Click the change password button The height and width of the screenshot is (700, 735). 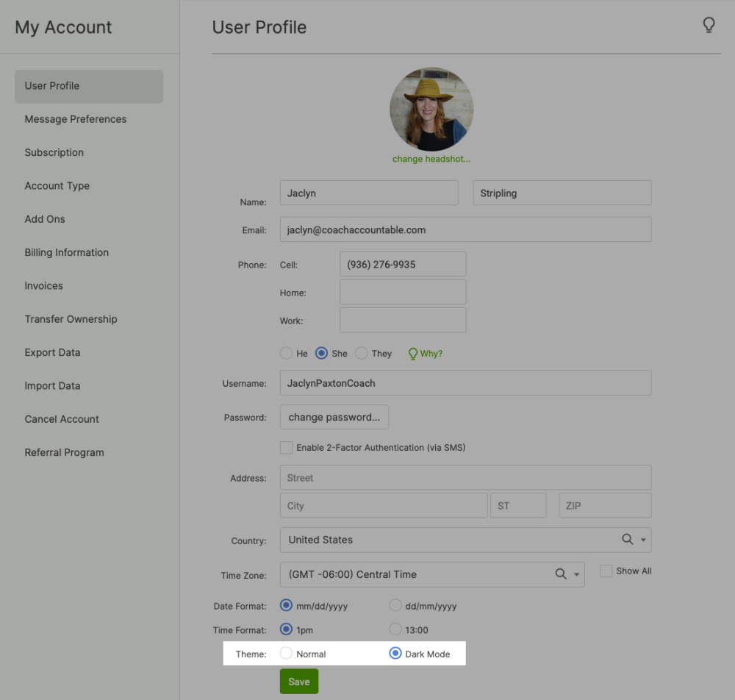tap(334, 417)
